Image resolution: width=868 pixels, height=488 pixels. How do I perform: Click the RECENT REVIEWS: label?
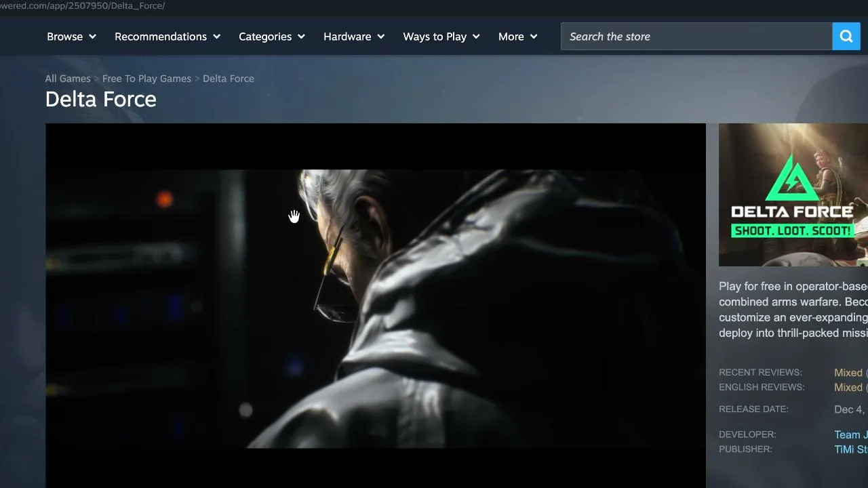click(760, 373)
